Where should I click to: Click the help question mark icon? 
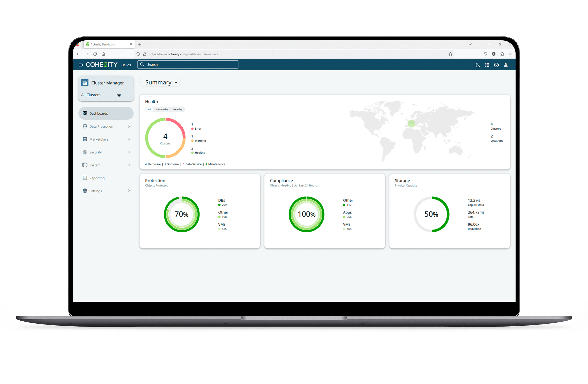(x=496, y=65)
